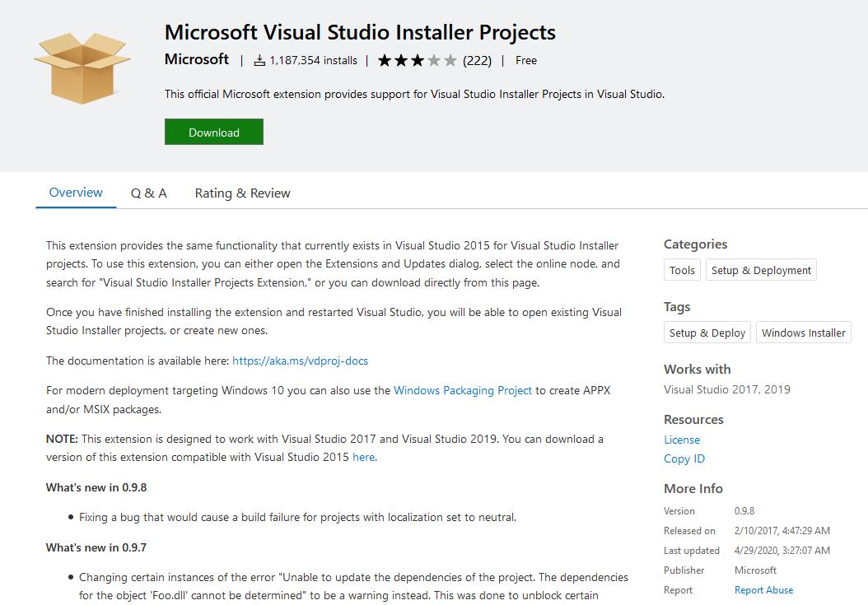
Task: Switch to the Q & A tab
Action: [x=149, y=193]
